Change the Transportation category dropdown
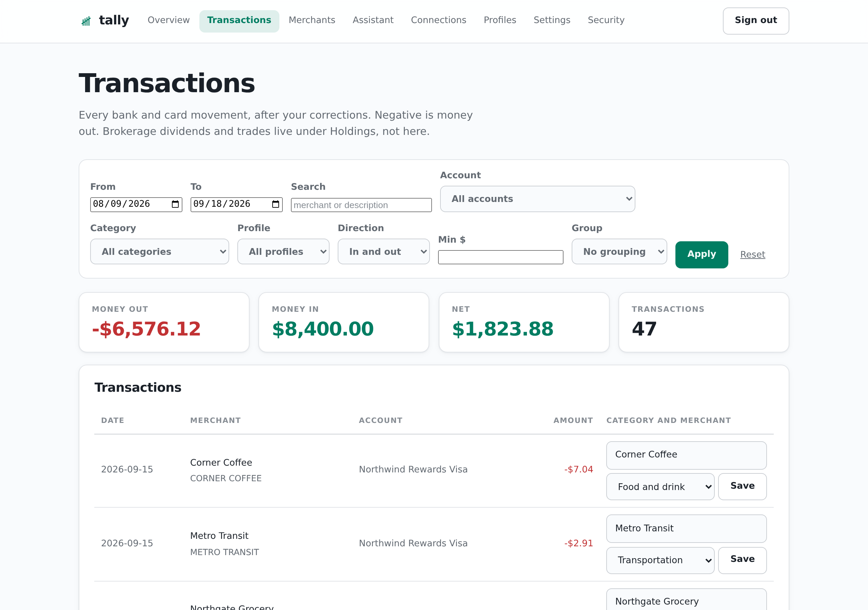The width and height of the screenshot is (868, 610). click(660, 560)
